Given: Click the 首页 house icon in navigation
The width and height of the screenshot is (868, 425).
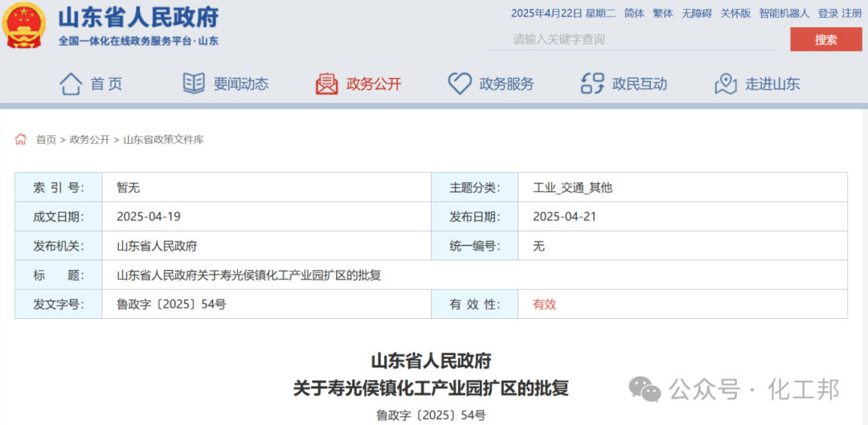Looking at the screenshot, I should point(71,84).
